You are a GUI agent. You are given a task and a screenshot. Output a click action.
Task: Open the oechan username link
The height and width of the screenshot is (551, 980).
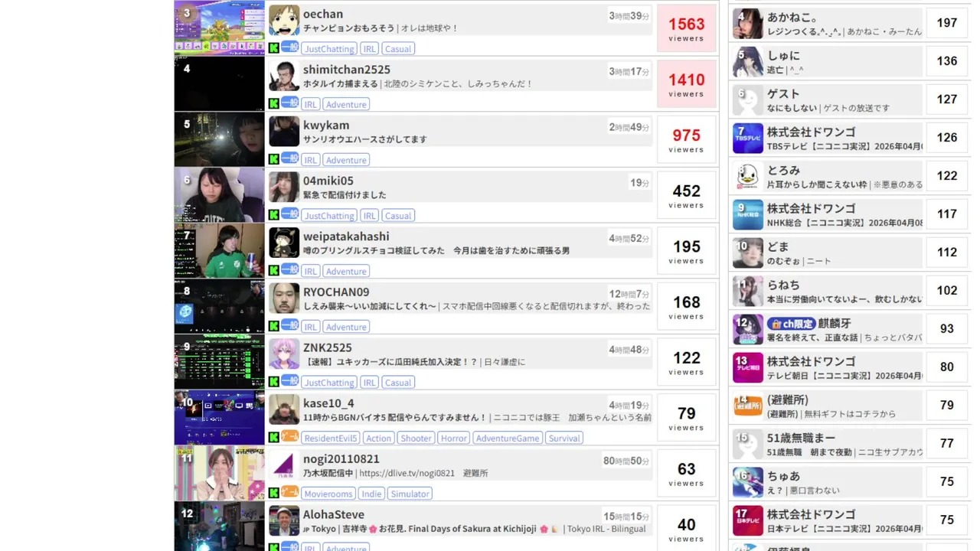pos(323,14)
